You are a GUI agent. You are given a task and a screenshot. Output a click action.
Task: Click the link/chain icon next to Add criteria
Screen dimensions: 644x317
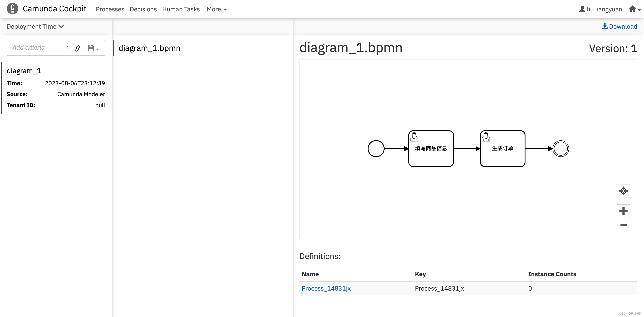[78, 48]
